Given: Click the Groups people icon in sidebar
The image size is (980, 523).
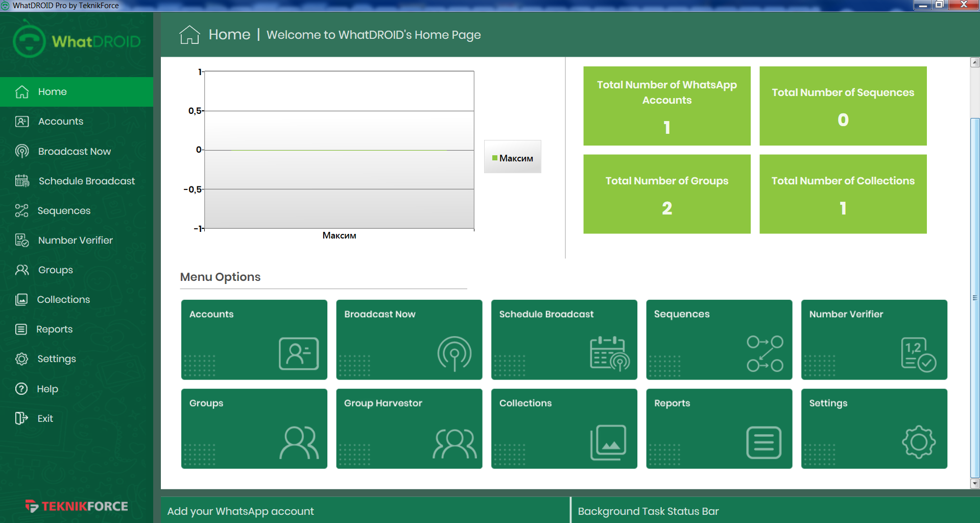Looking at the screenshot, I should pyautogui.click(x=22, y=270).
